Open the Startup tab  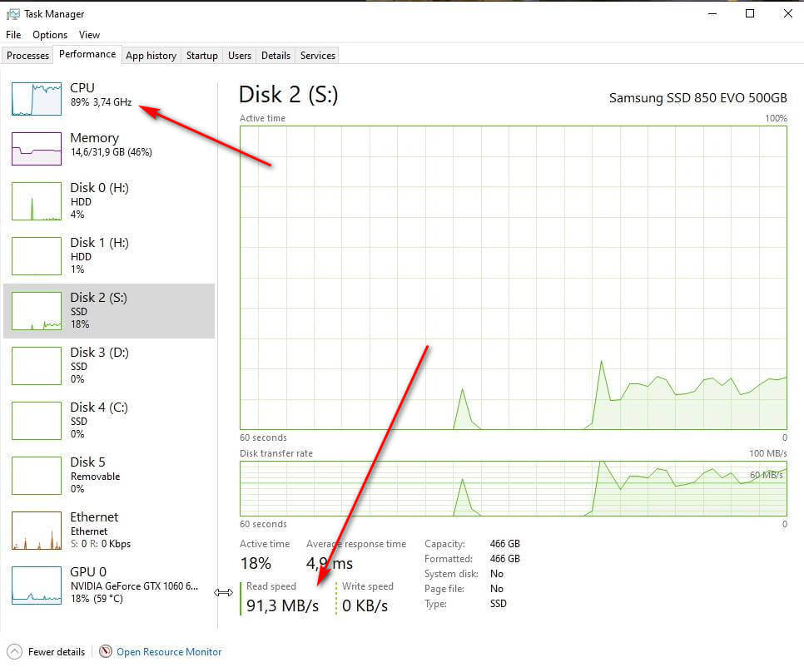(201, 56)
